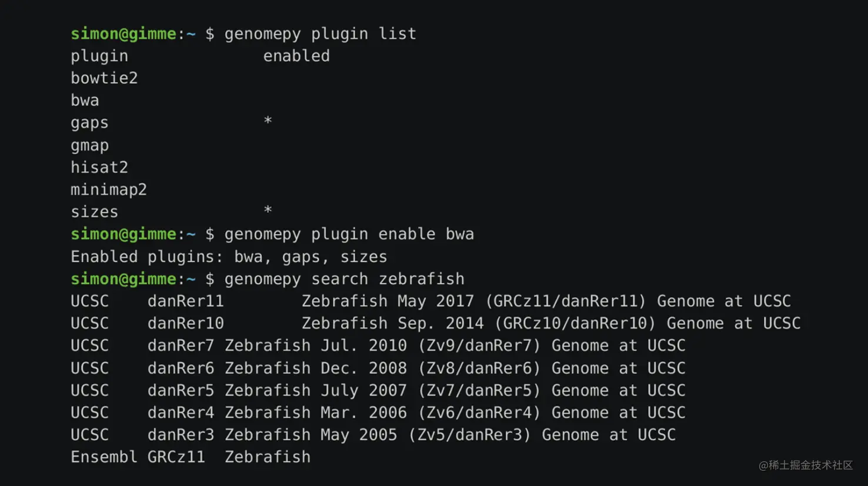Click the danRer11 genome name
Image resolution: width=868 pixels, height=486 pixels.
(185, 301)
